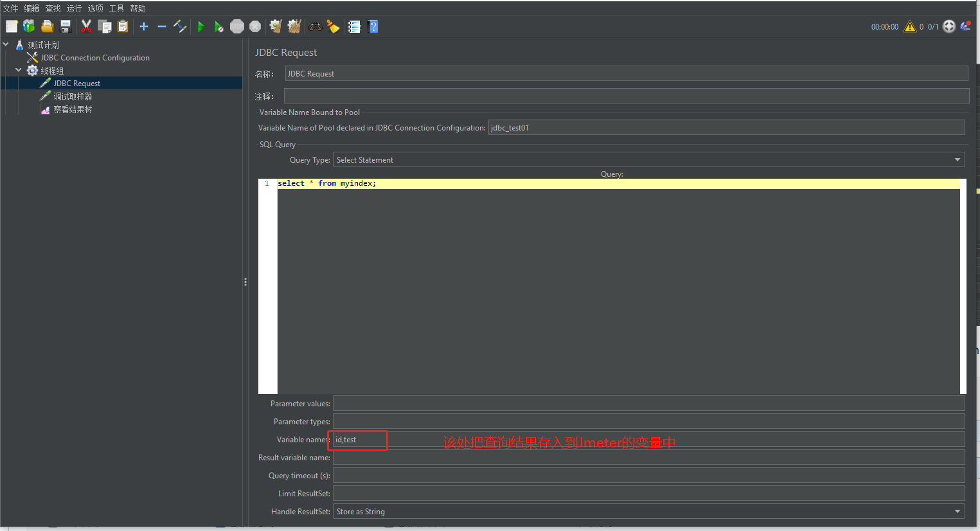Click the Cut scissors icon

pyautogui.click(x=86, y=26)
